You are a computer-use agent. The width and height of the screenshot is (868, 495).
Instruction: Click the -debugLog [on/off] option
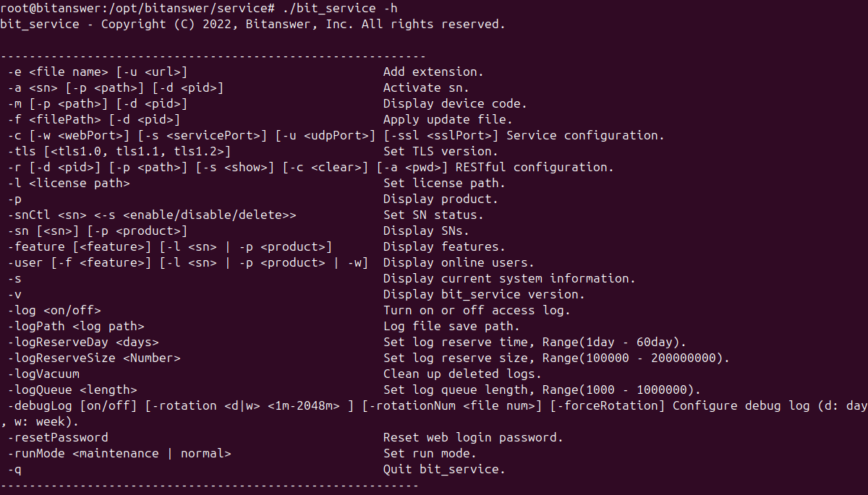click(72, 406)
